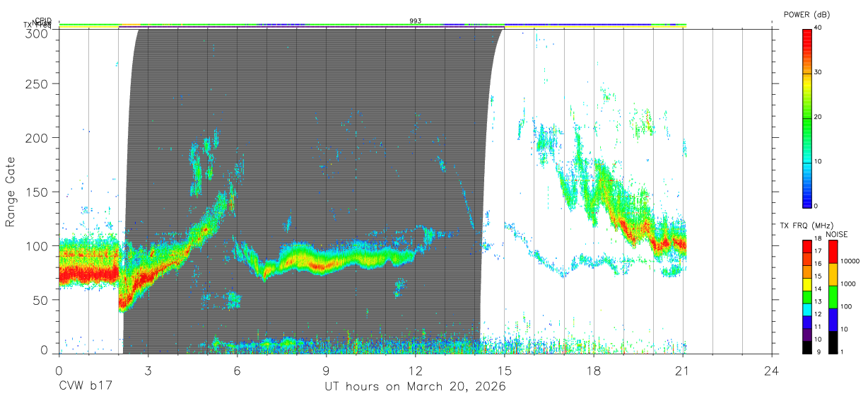Click the yellow 14–15 MHz TX FRQ swatch
868x401 pixels.
point(807,284)
